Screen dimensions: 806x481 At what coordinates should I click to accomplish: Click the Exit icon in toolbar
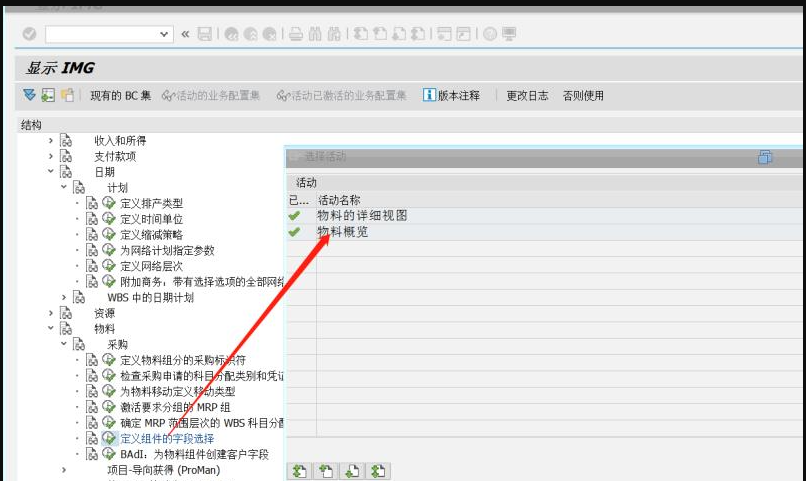250,34
